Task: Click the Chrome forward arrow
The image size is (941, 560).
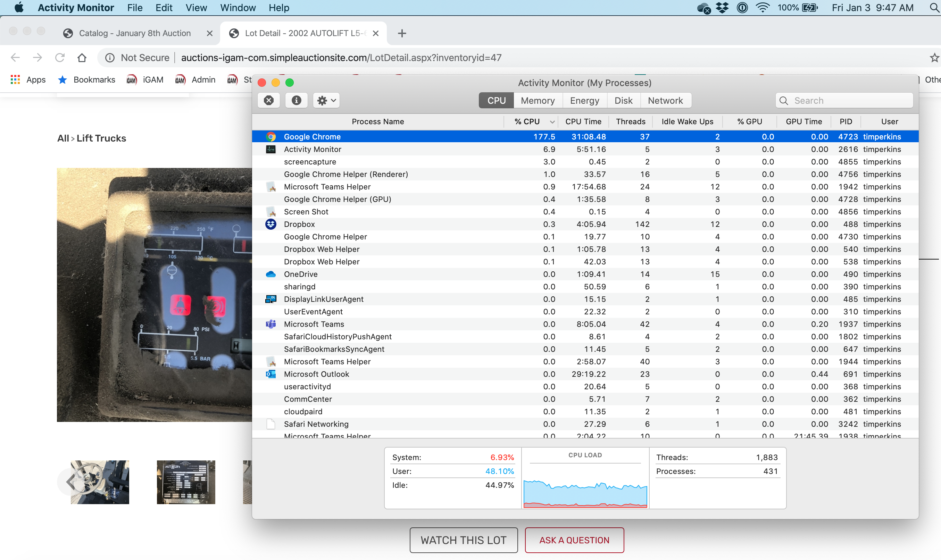Action: click(38, 57)
